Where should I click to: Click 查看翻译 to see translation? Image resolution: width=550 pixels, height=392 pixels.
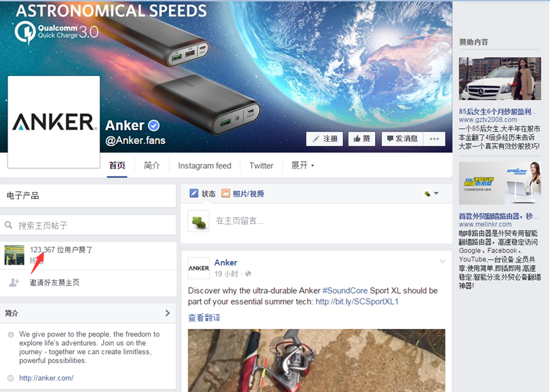click(x=204, y=317)
